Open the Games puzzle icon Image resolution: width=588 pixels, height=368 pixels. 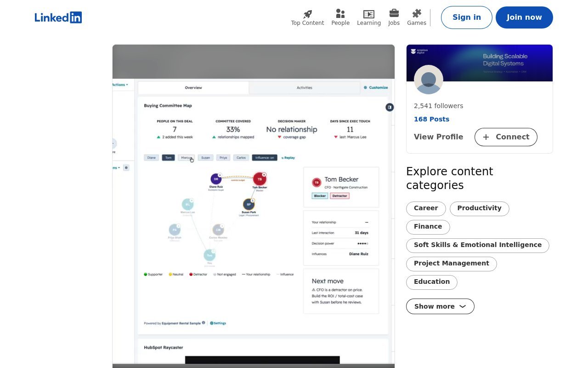(x=417, y=14)
